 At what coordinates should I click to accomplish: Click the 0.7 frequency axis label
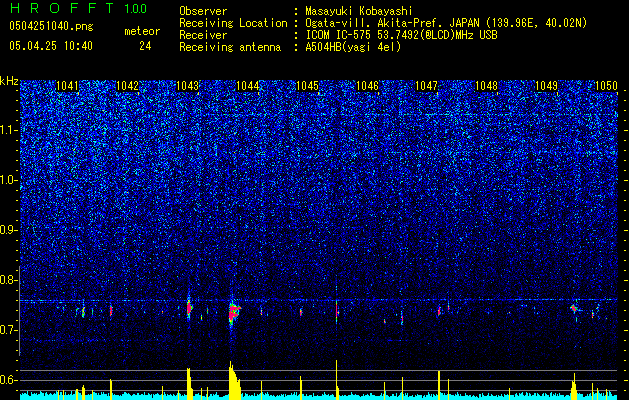pyautogui.click(x=9, y=330)
